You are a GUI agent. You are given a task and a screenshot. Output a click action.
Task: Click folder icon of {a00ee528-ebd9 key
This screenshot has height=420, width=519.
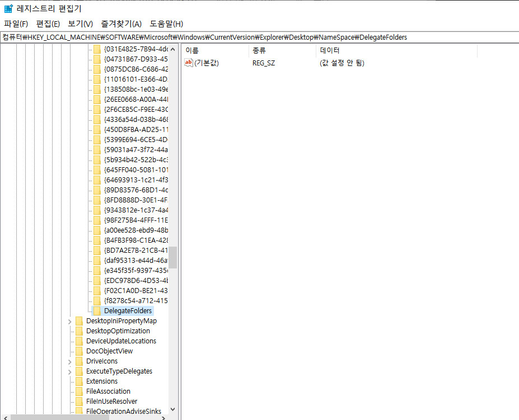pos(97,230)
